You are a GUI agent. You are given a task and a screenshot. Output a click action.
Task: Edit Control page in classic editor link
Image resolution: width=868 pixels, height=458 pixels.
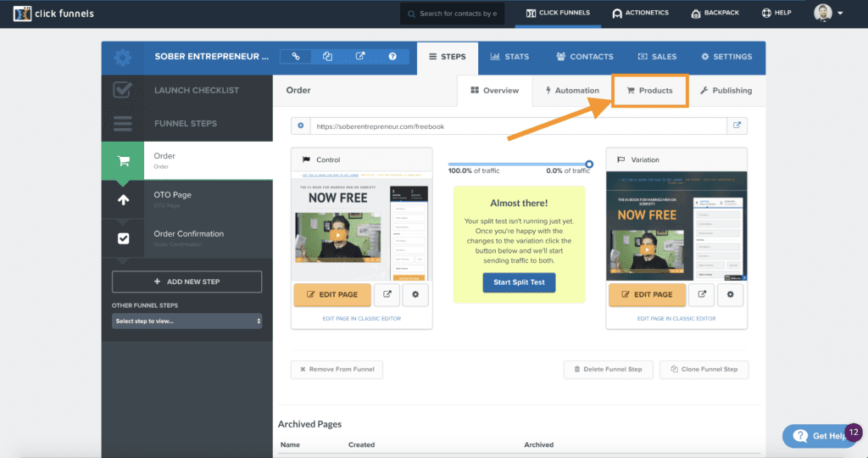361,318
